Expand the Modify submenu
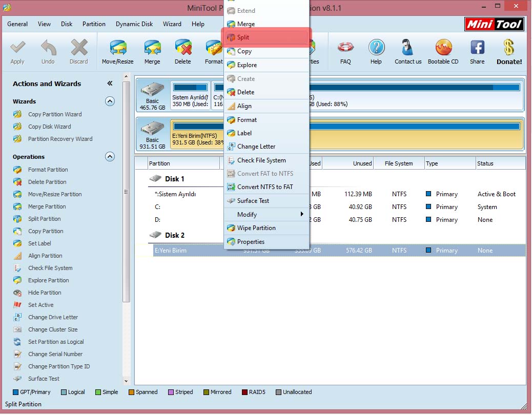 coord(267,215)
